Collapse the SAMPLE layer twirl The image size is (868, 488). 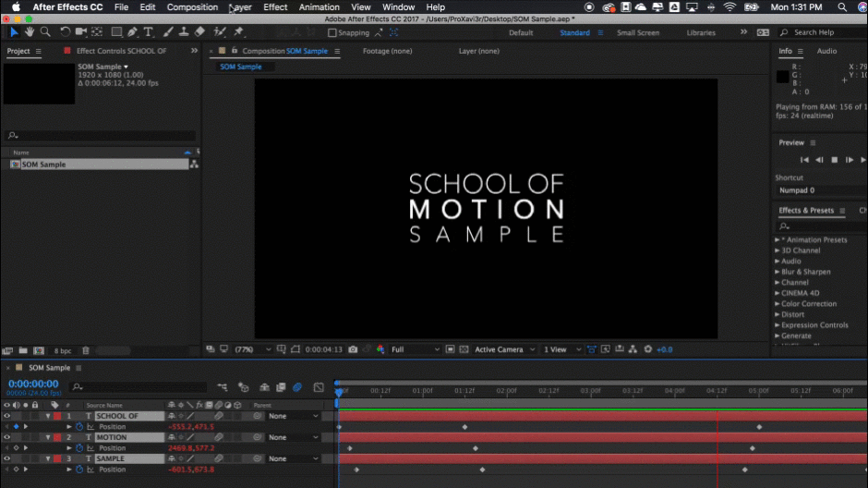48,458
